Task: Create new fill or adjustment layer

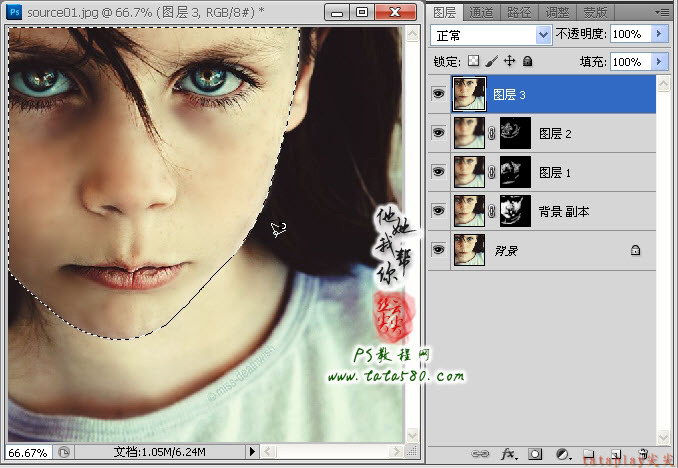Action: [x=563, y=454]
